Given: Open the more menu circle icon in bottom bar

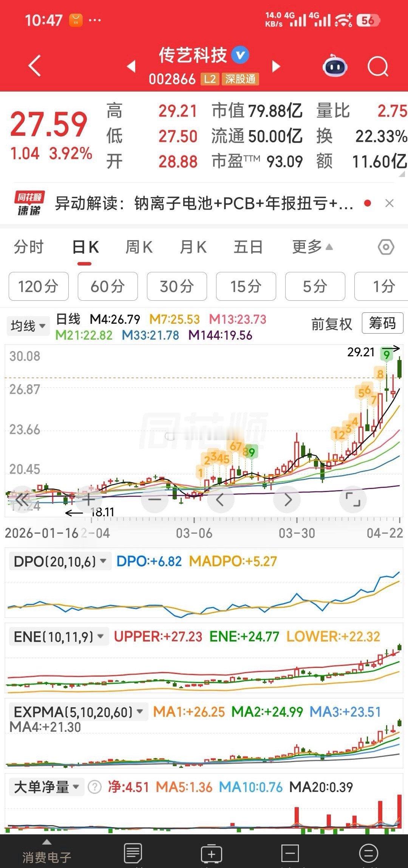Looking at the screenshot, I should [x=369, y=854].
